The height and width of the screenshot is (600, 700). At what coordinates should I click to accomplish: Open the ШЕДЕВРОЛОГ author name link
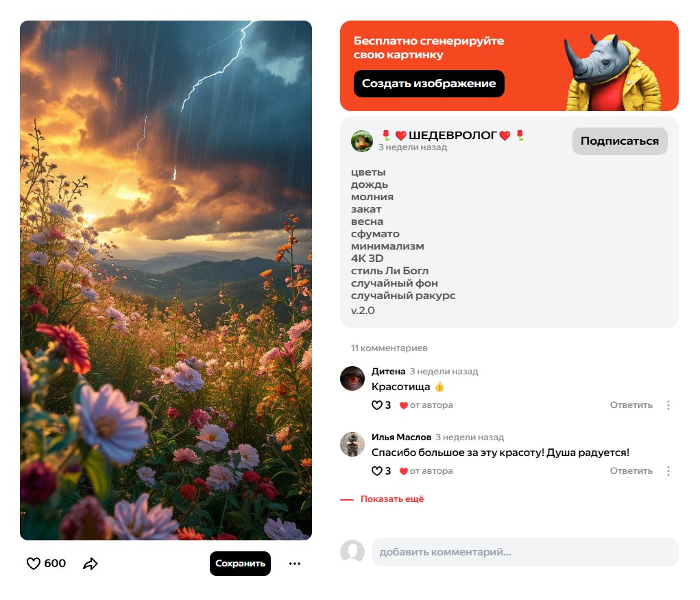pyautogui.click(x=452, y=135)
